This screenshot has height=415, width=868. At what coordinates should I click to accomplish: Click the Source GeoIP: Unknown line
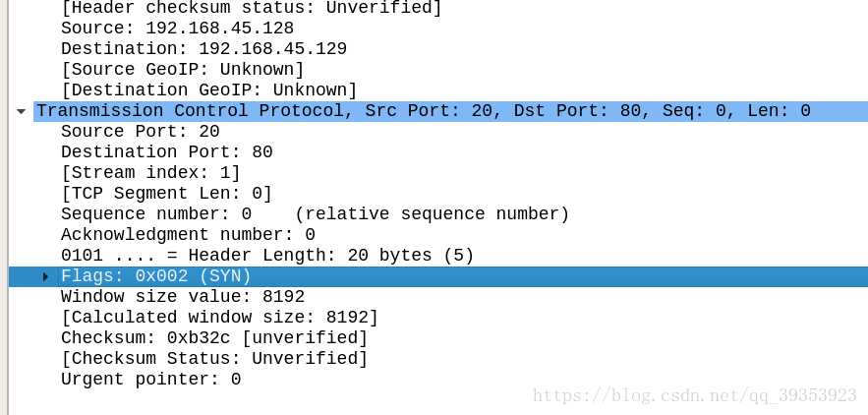pos(183,69)
